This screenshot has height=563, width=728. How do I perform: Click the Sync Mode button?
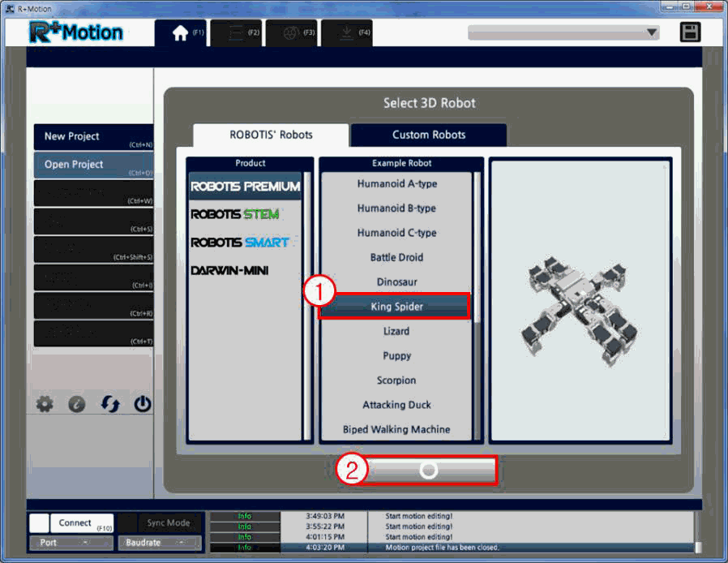coord(169,523)
